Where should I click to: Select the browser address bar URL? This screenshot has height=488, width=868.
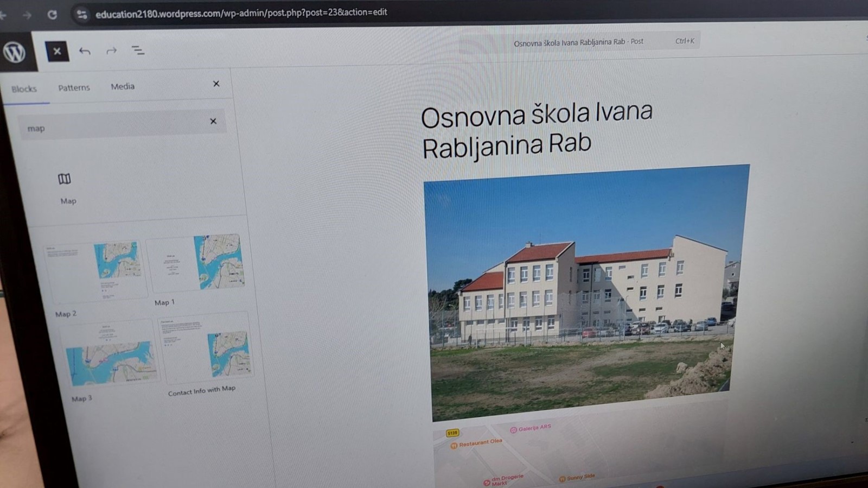pyautogui.click(x=241, y=12)
